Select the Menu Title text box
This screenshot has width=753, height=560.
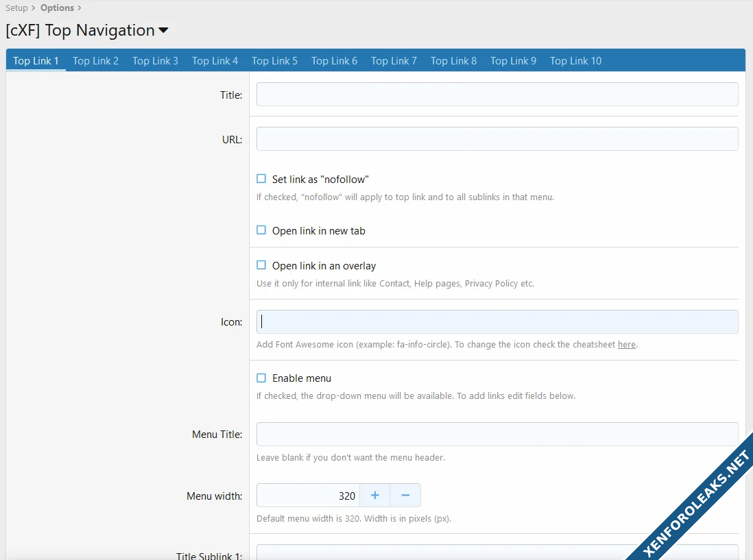coord(497,435)
